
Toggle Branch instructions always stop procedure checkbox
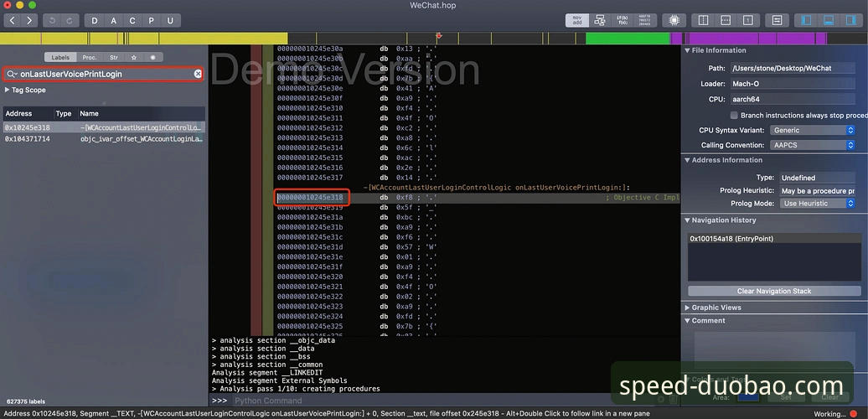(734, 115)
